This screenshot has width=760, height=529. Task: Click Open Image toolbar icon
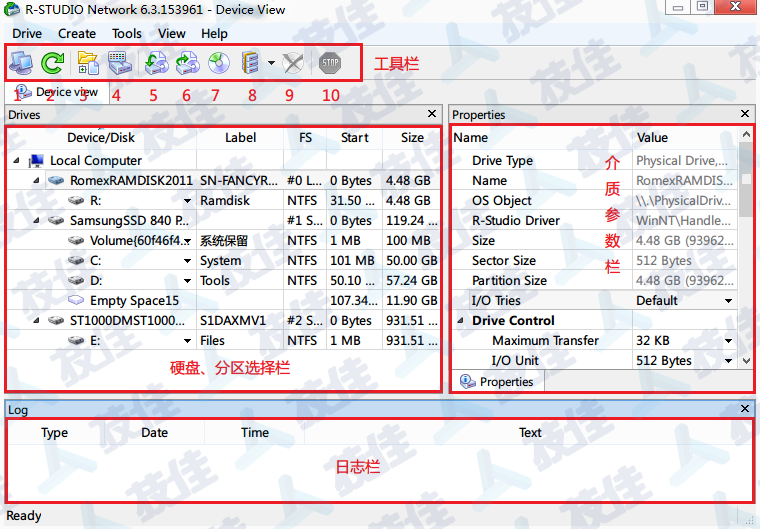157,63
